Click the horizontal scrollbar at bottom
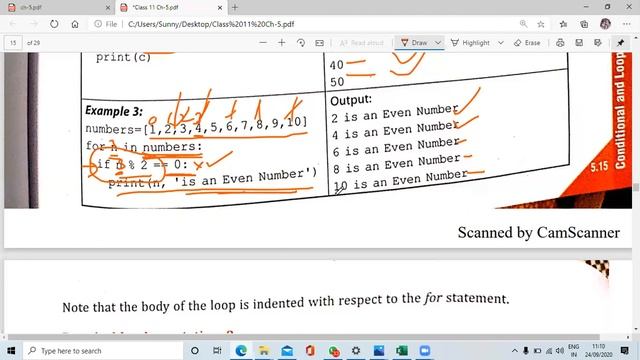This screenshot has width=640, height=360. (x=304, y=337)
